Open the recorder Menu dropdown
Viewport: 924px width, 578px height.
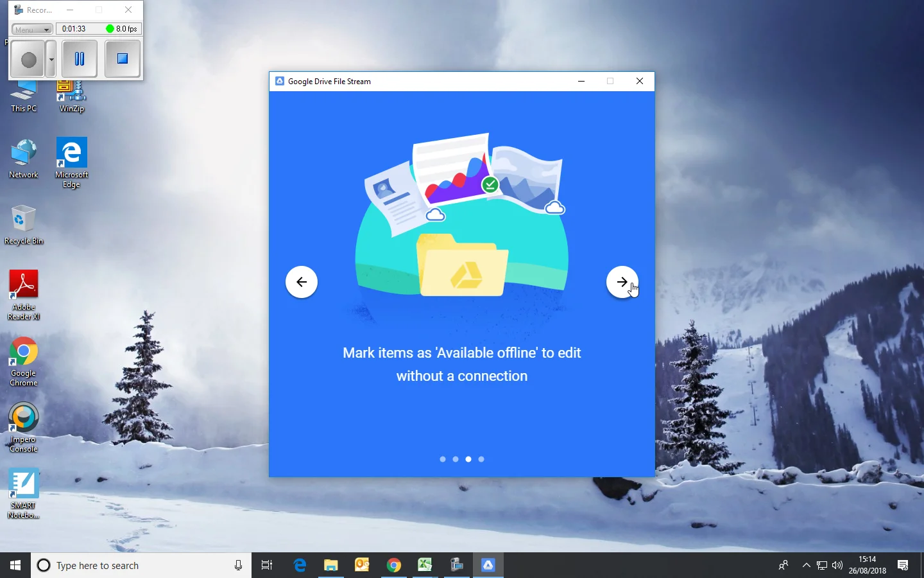click(x=32, y=30)
